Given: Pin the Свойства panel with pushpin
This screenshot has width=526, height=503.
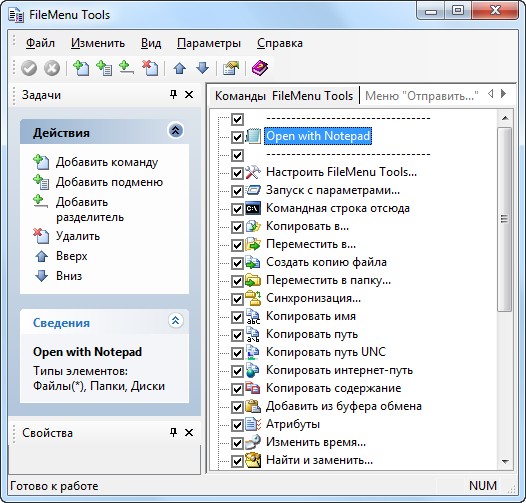Looking at the screenshot, I should coord(173,433).
